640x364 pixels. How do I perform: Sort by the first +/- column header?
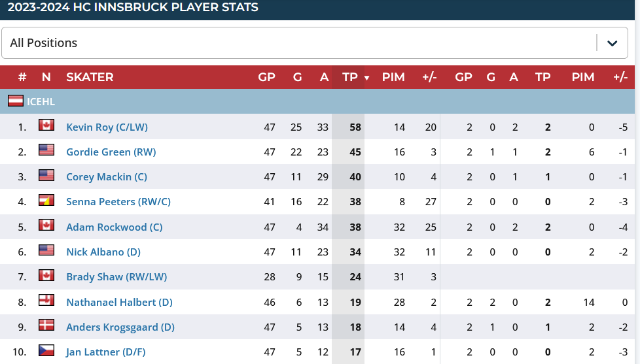429,77
